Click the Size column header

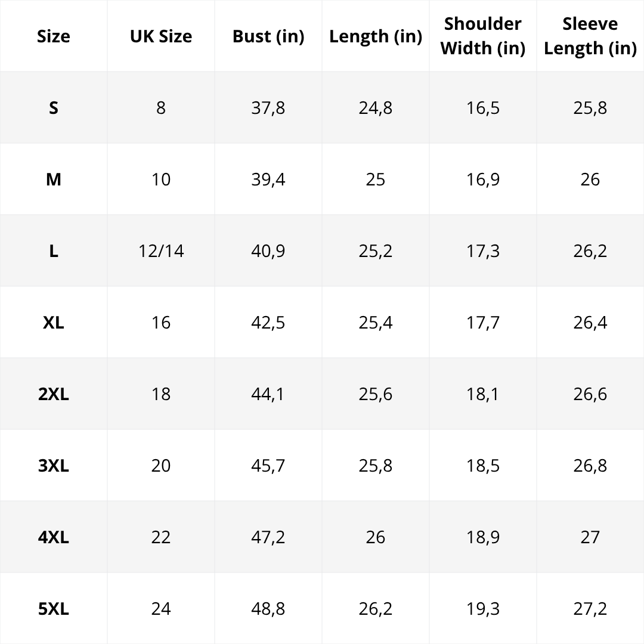(x=54, y=36)
